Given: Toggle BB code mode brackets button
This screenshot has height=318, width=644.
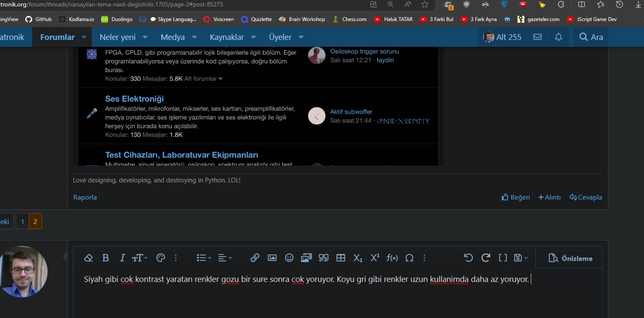Looking at the screenshot, I should [x=503, y=258].
